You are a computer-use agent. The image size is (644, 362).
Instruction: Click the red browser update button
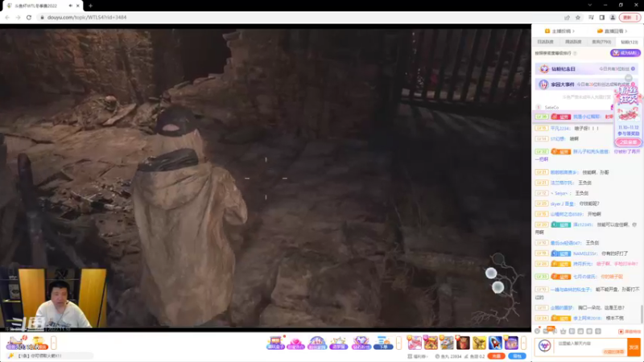630,17
